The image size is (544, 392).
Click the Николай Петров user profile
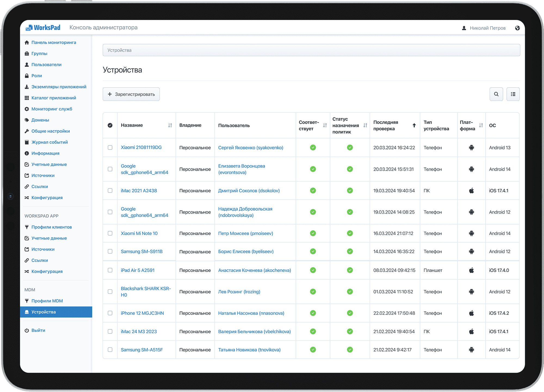484,28
